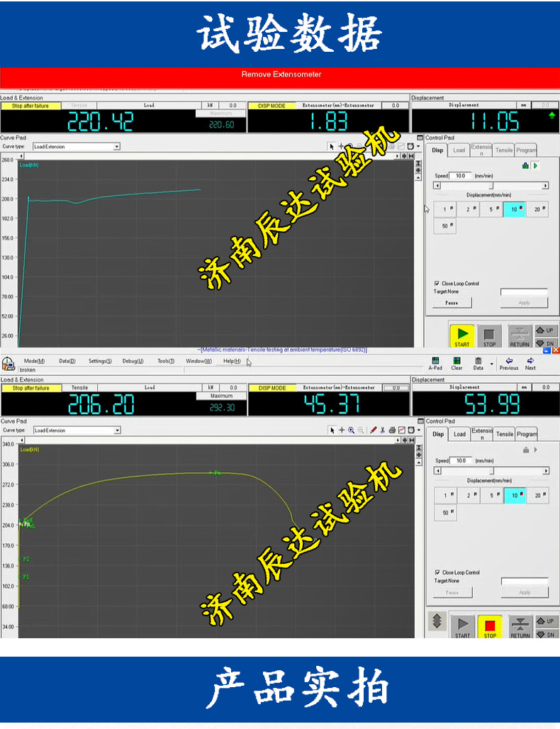Select 1 mm/min preset in lower window
Viewport: 560px width, 729px height.
pyautogui.click(x=446, y=495)
